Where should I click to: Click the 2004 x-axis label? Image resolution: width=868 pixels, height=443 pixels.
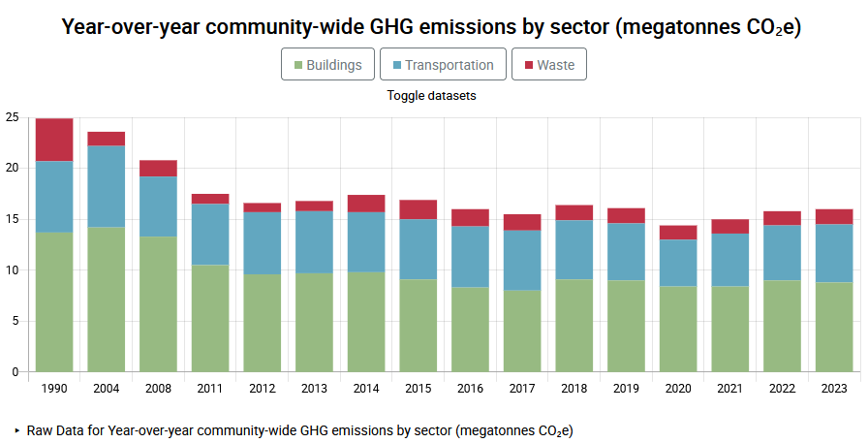107,389
